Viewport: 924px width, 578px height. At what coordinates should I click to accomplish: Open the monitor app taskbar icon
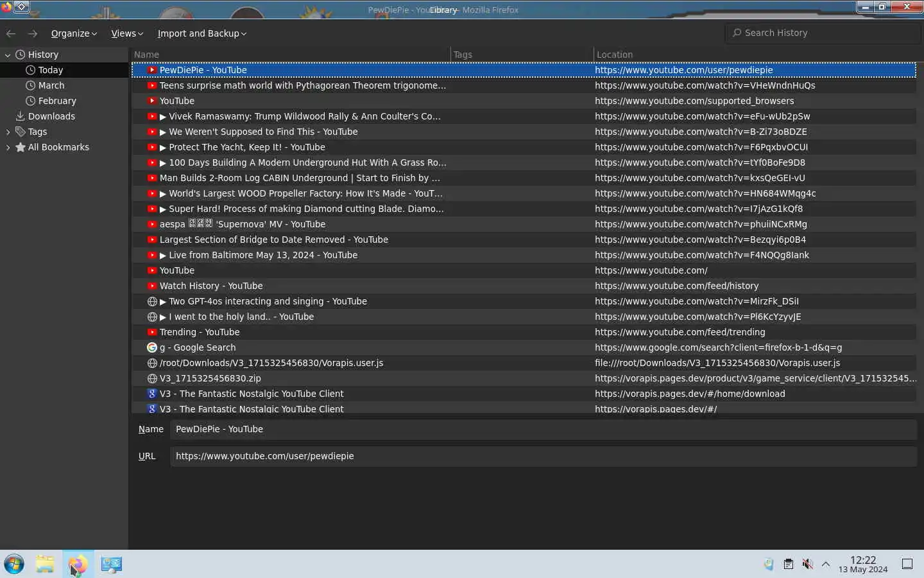click(111, 564)
